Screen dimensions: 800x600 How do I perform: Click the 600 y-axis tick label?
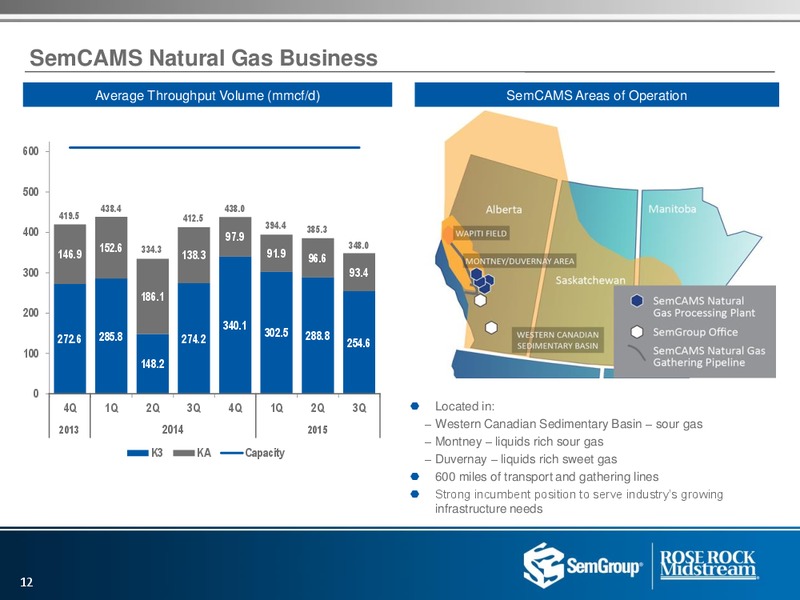(31, 152)
